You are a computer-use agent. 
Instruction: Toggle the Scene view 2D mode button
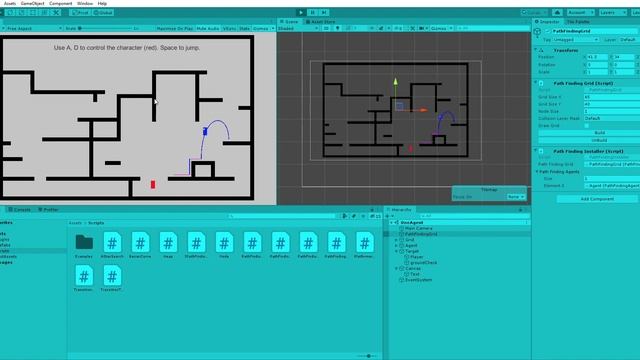coord(326,29)
